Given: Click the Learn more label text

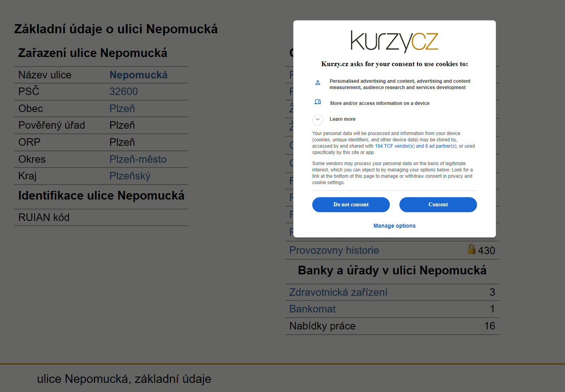Looking at the screenshot, I should pyautogui.click(x=342, y=119).
